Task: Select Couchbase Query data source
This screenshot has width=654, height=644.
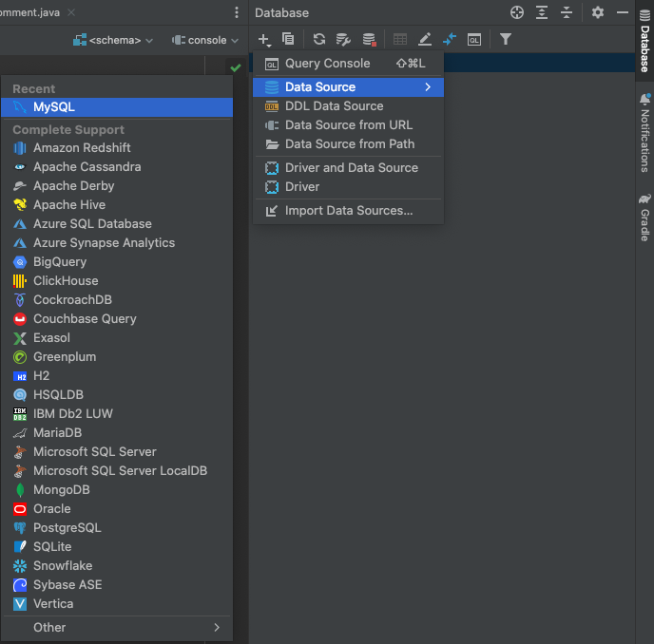Action: click(117, 319)
